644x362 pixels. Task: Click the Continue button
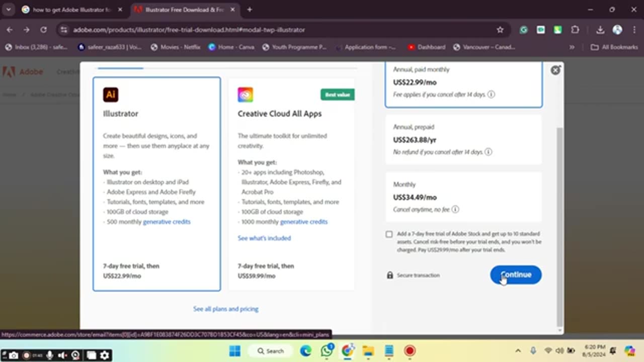click(x=516, y=275)
